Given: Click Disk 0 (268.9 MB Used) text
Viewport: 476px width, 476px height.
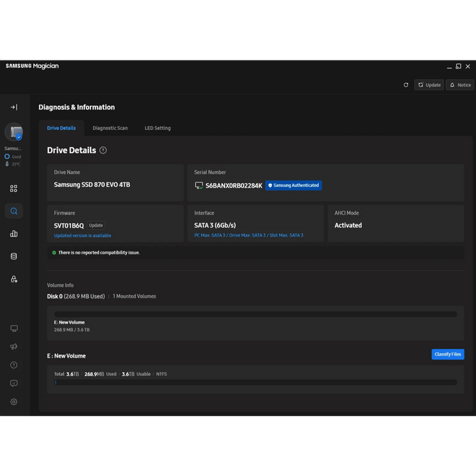Looking at the screenshot, I should [x=76, y=296].
